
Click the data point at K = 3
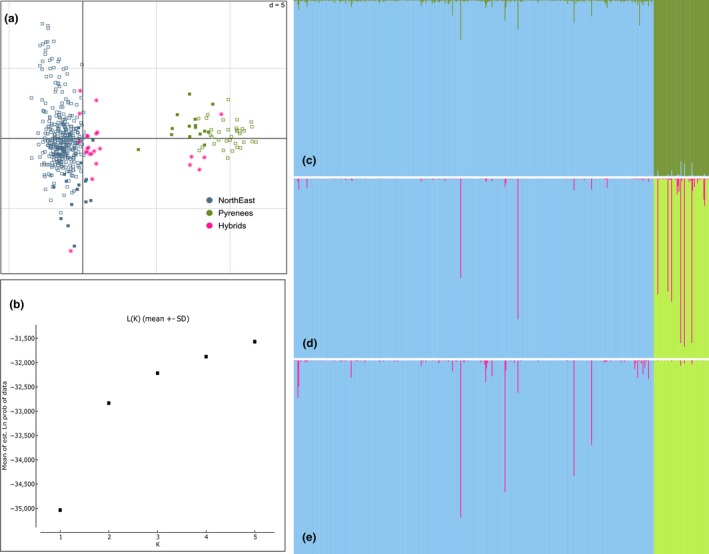click(x=157, y=373)
